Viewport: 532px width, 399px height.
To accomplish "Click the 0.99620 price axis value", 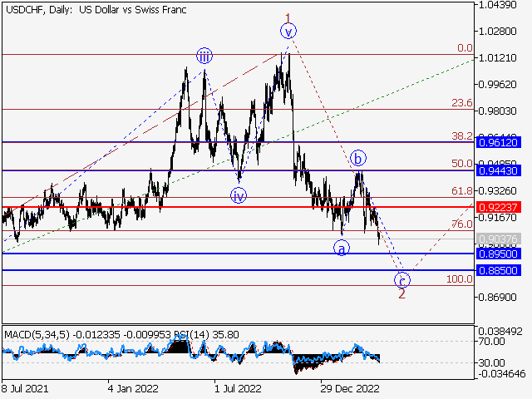I will tap(497, 84).
